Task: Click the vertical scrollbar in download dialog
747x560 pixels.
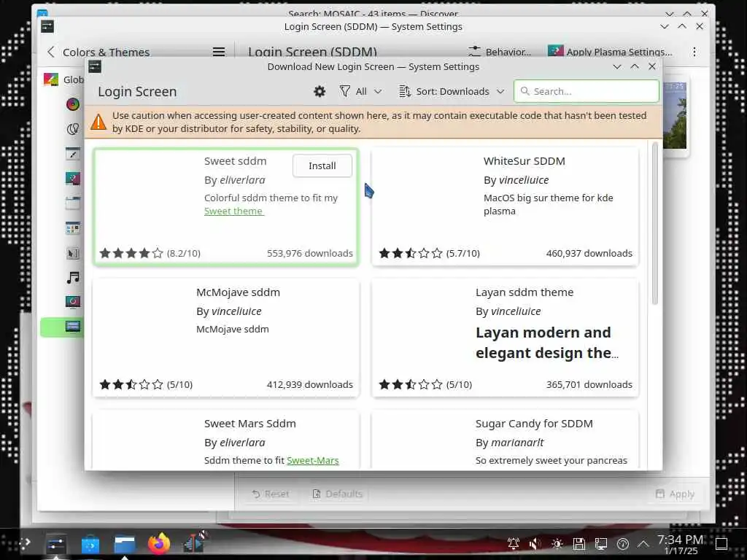Action: tap(655, 223)
